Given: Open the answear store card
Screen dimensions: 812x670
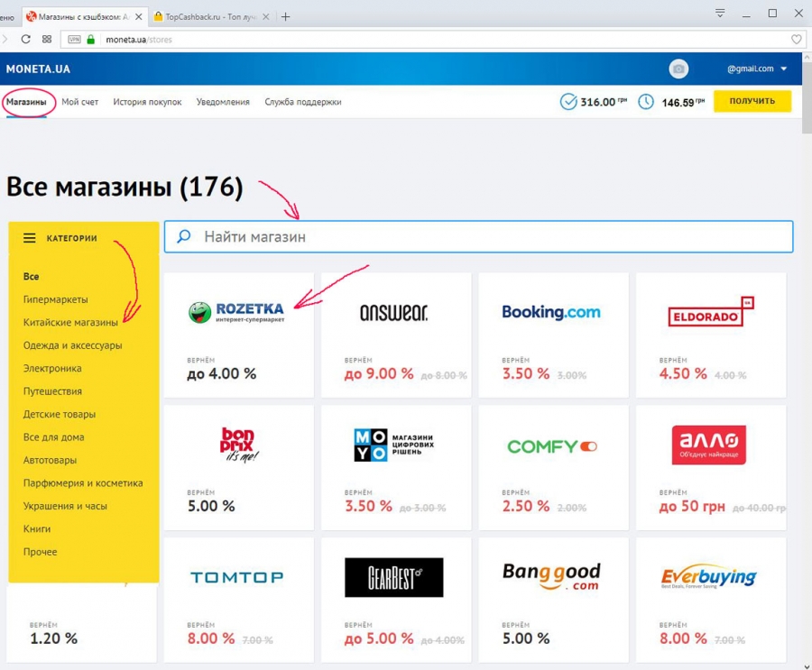Looking at the screenshot, I should pyautogui.click(x=396, y=335).
